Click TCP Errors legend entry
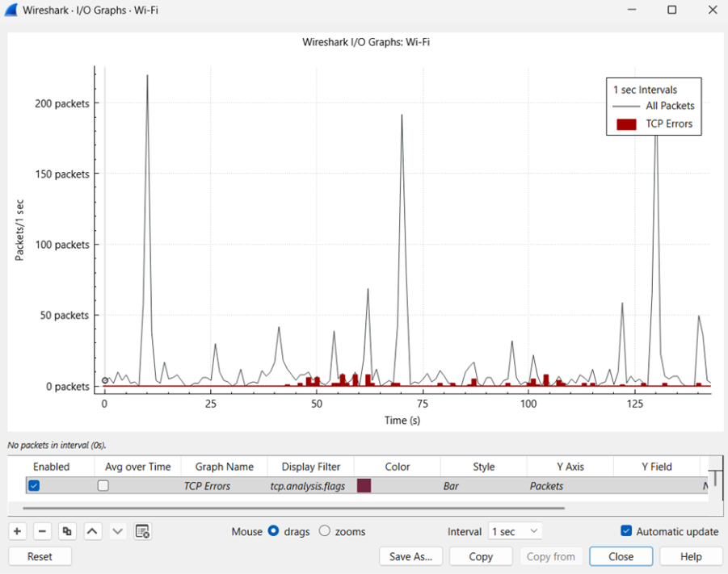The height and width of the screenshot is (574, 728). [654, 124]
